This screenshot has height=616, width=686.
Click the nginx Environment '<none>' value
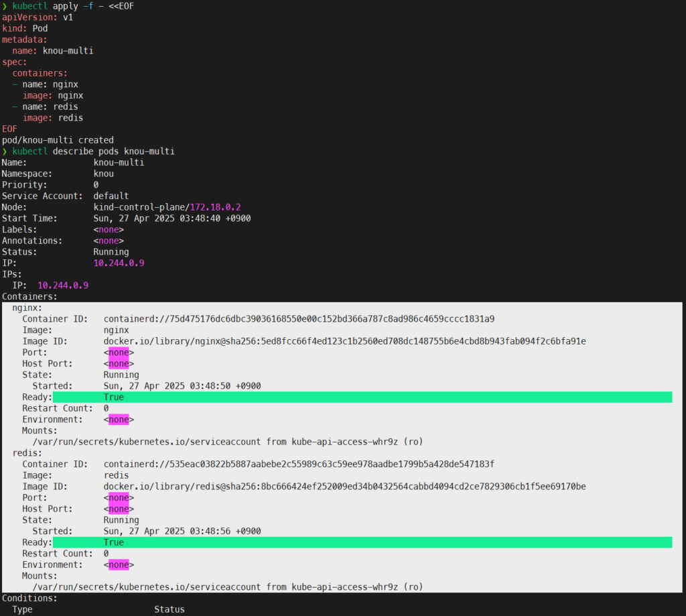point(119,420)
